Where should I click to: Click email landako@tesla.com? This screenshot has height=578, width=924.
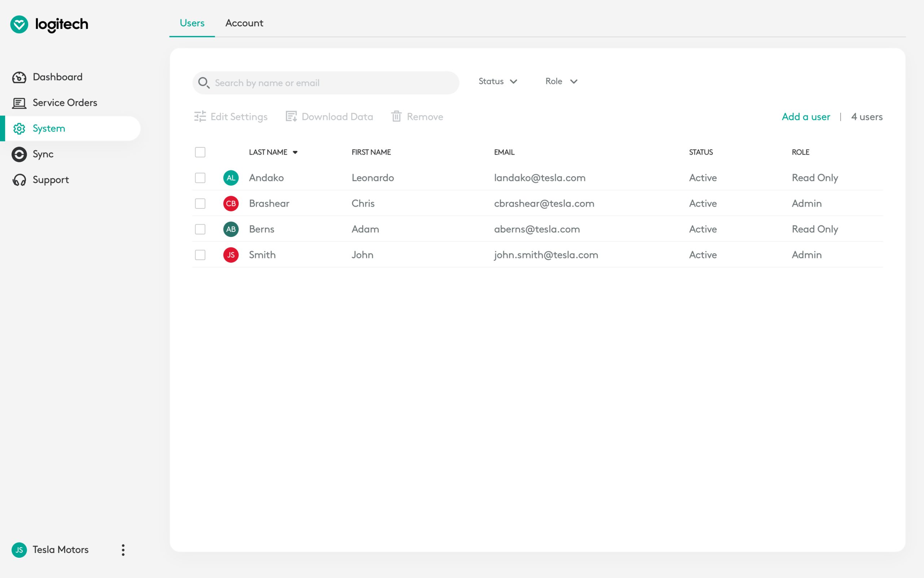click(540, 178)
